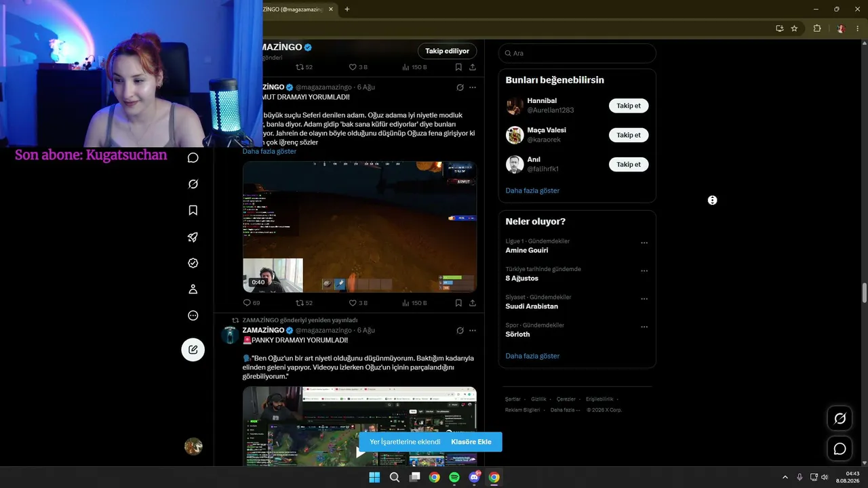Focus the Ara search field
The image size is (868, 488).
(577, 53)
